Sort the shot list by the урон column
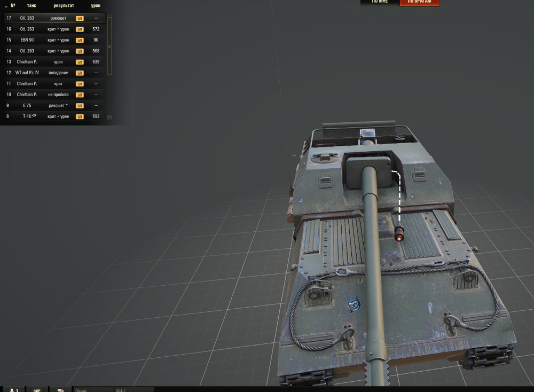 pos(96,5)
